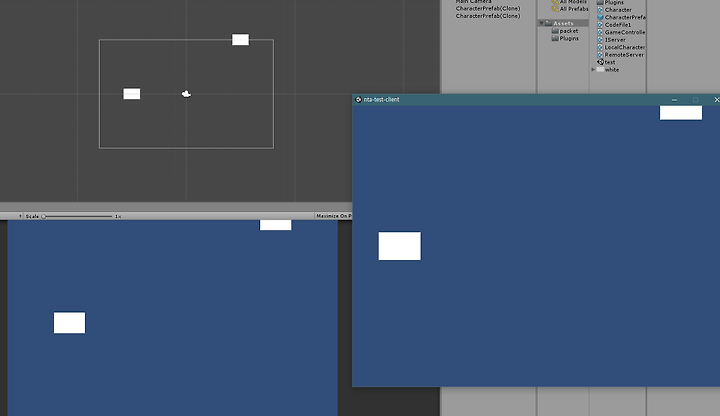Viewport: 720px width, 416px height.
Task: Select white character on camera frame top edge
Action: click(240, 39)
